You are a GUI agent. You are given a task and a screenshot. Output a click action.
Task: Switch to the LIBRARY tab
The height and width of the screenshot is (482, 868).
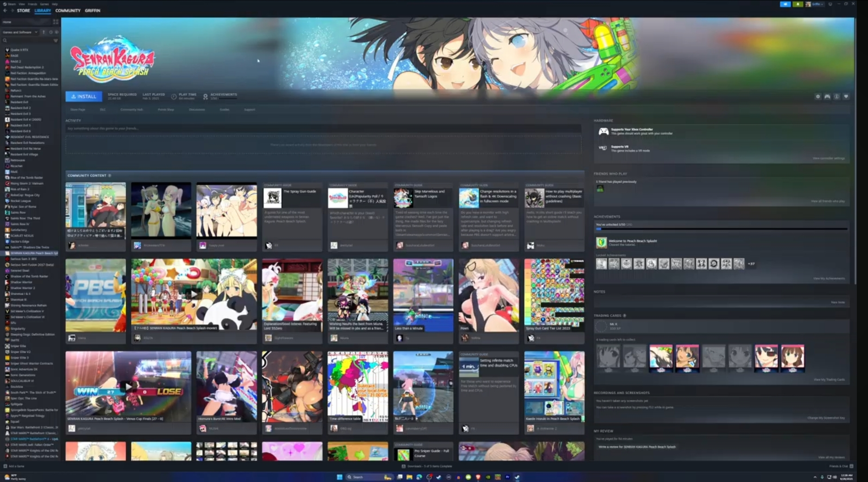coord(43,10)
